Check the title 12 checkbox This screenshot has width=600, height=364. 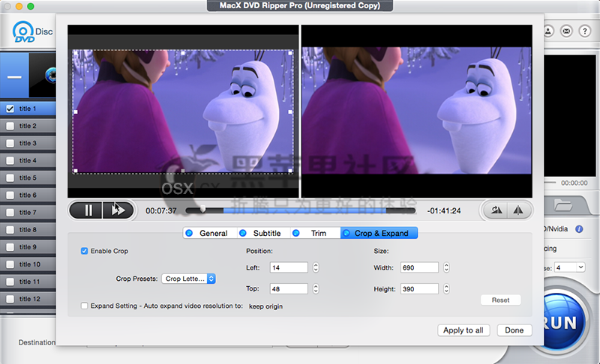tap(10, 299)
